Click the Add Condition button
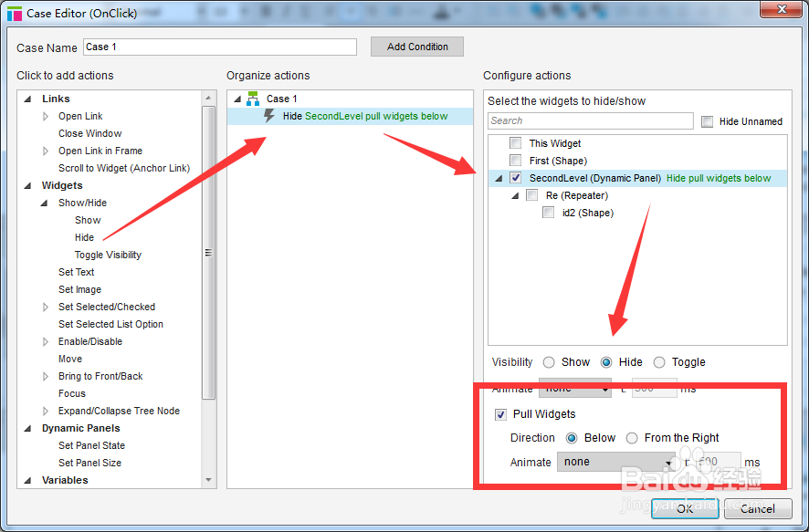Screen dimensions: 809x532 pos(417,47)
